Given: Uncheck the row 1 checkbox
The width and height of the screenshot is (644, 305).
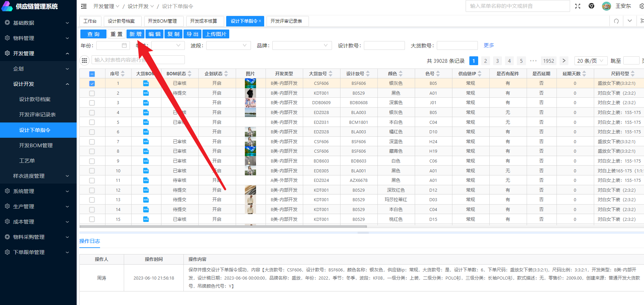Looking at the screenshot, I should pos(92,83).
